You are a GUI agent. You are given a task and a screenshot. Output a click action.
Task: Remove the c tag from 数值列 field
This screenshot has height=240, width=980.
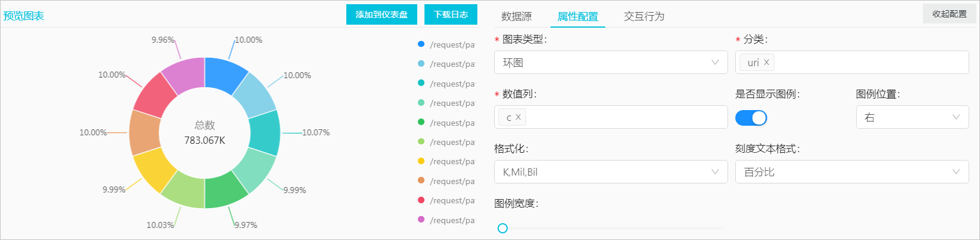pos(518,117)
